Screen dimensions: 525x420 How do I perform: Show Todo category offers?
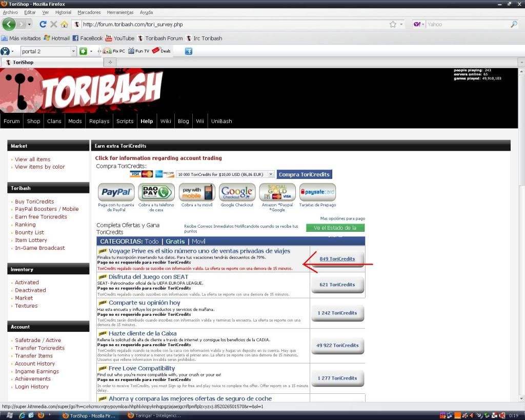tap(152, 241)
